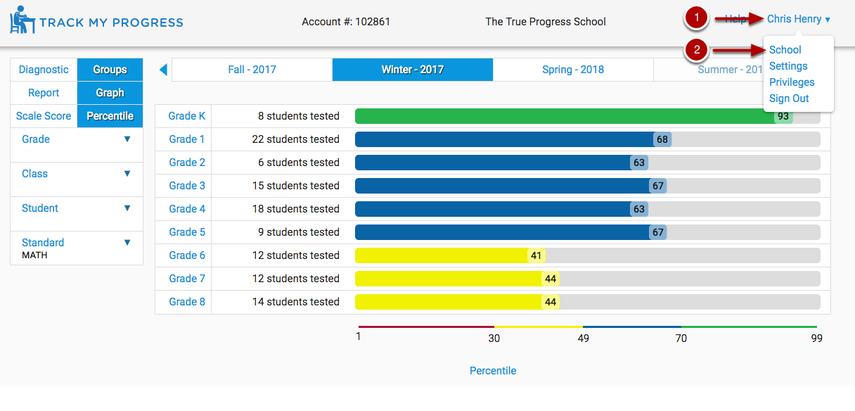
Task: Switch to the Spring - 2018 tab
Action: click(573, 70)
